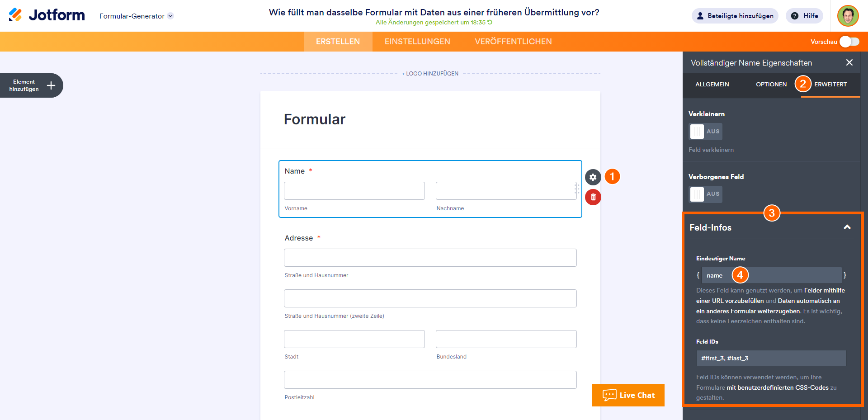This screenshot has width=868, height=420.
Task: Open the Live Chat button
Action: (628, 395)
